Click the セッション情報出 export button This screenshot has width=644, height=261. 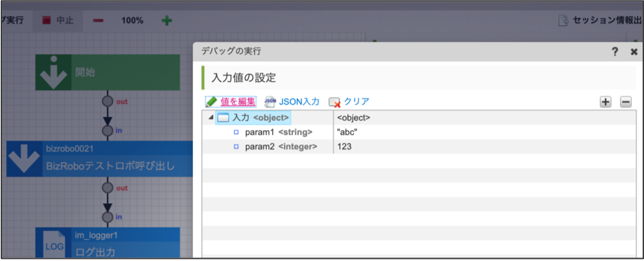pyautogui.click(x=600, y=20)
